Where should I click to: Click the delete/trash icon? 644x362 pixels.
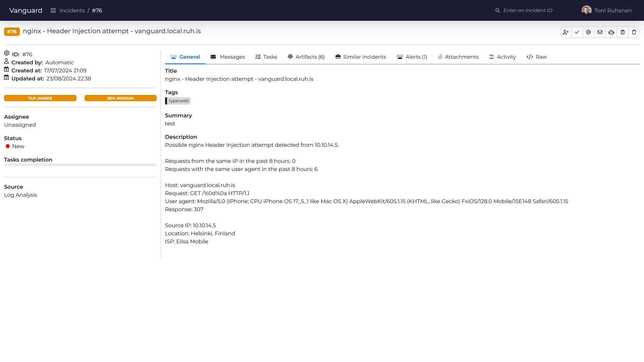pyautogui.click(x=634, y=32)
